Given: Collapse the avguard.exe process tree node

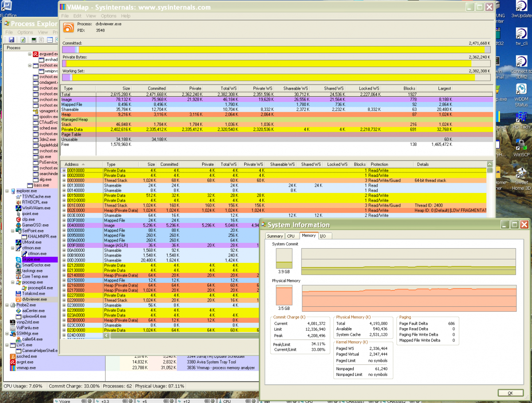Looking at the screenshot, I should (x=30, y=54).
